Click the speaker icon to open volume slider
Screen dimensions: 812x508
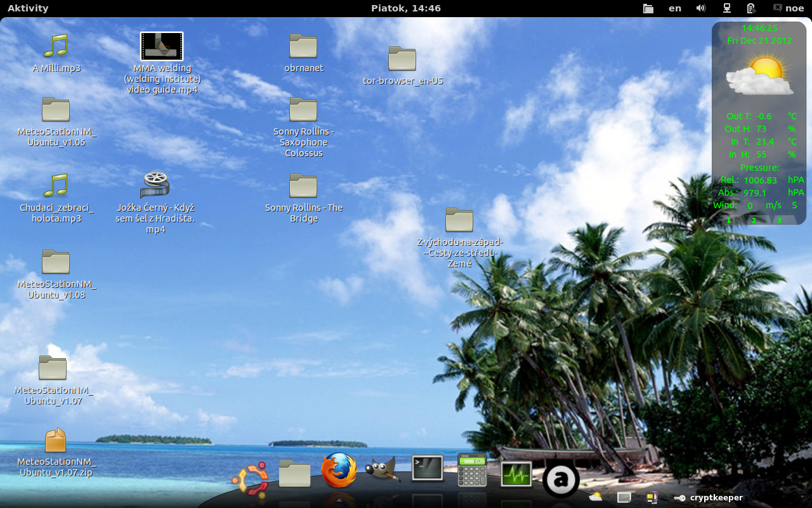click(x=700, y=8)
